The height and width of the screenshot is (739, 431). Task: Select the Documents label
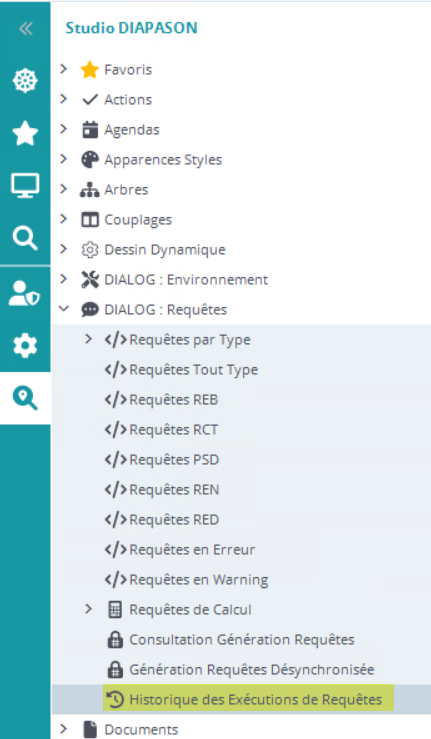coord(141,730)
